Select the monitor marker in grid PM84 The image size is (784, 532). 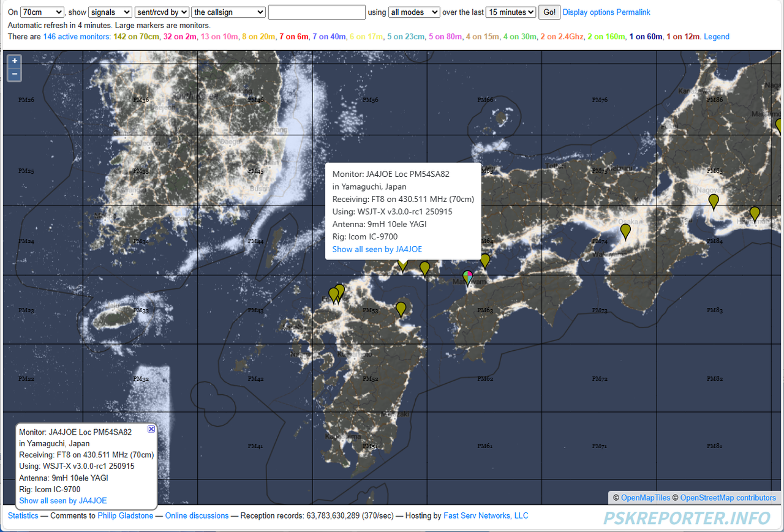point(755,214)
